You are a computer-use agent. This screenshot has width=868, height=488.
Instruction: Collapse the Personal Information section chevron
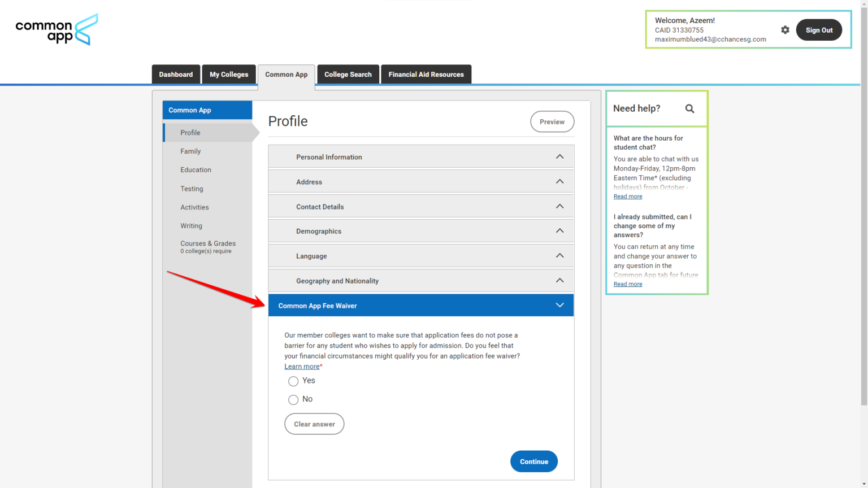(559, 156)
